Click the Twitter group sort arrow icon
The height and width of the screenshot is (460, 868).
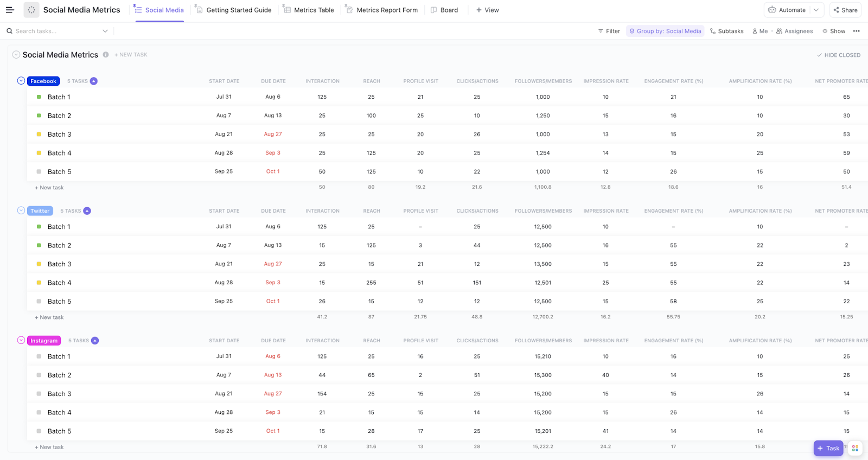point(87,211)
